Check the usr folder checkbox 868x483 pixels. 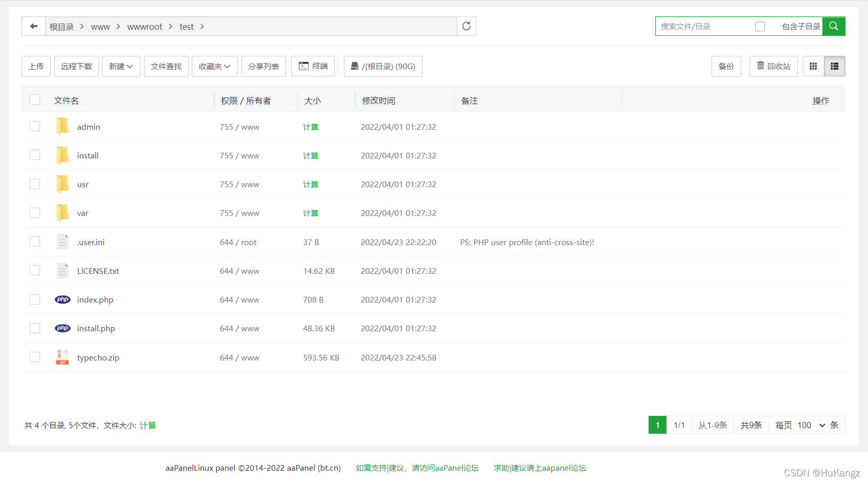click(x=35, y=184)
